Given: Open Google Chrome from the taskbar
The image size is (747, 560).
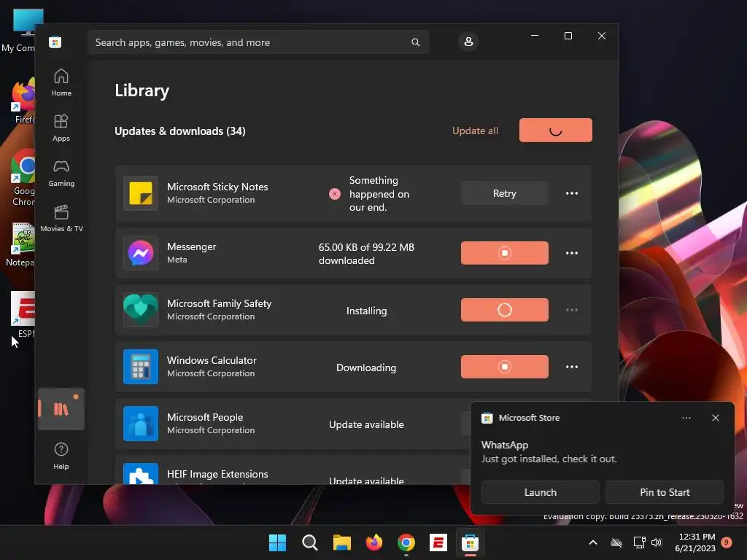Looking at the screenshot, I should pos(406,542).
